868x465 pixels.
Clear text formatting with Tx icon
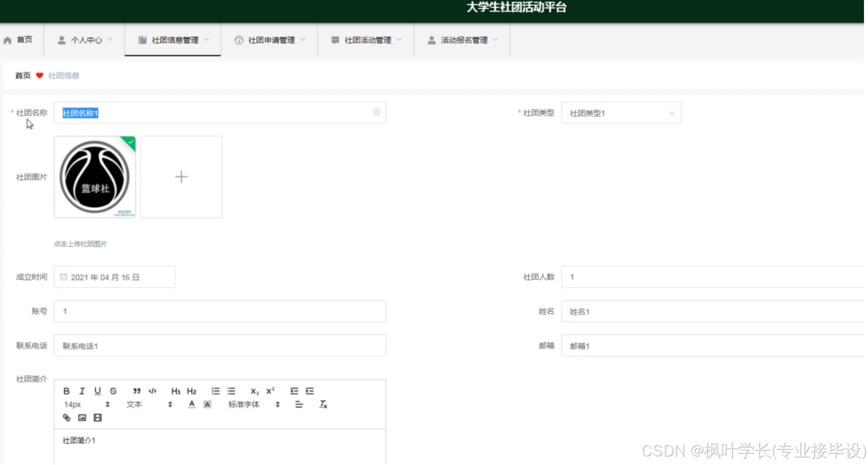click(x=323, y=405)
